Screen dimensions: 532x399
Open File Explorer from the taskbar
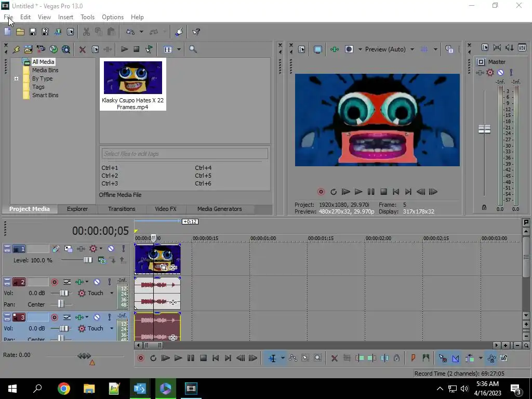(89, 389)
